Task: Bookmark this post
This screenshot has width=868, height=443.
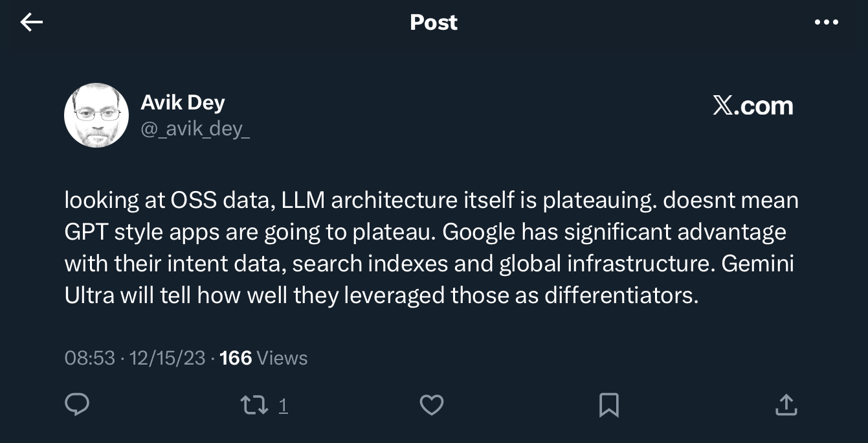Action: pos(608,405)
